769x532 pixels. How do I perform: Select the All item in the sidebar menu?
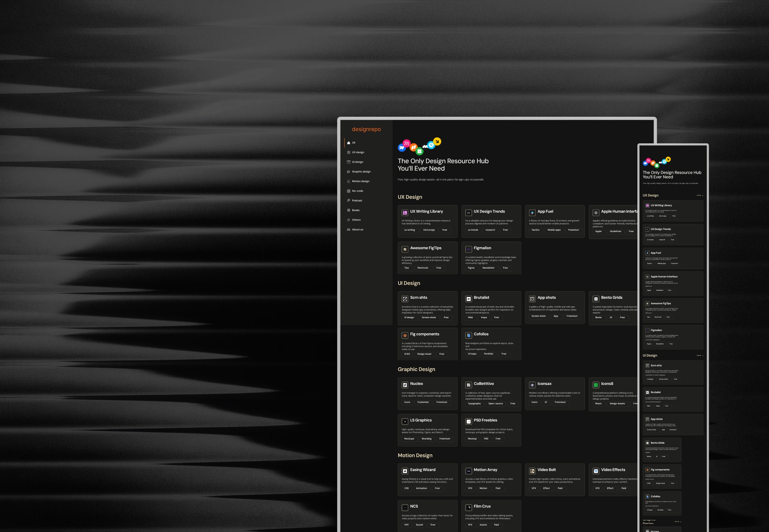tap(354, 142)
